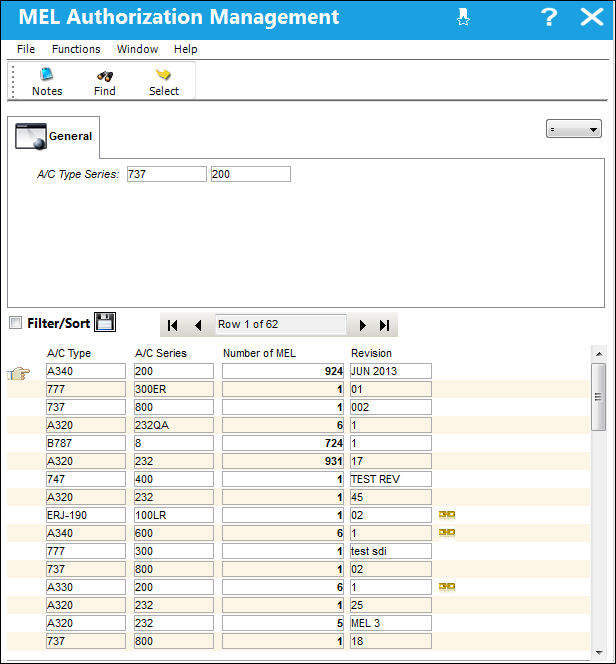Image resolution: width=616 pixels, height=664 pixels.
Task: Select the 400 series cell
Action: pos(174,479)
